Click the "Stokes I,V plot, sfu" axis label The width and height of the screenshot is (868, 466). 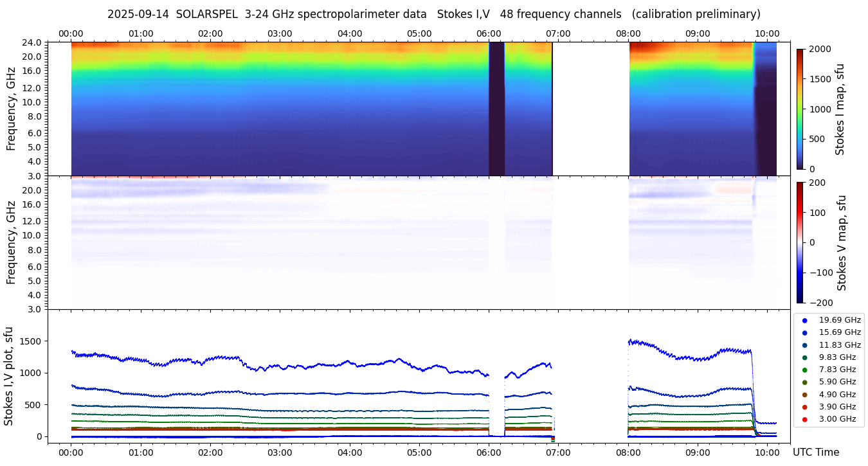pos(9,376)
